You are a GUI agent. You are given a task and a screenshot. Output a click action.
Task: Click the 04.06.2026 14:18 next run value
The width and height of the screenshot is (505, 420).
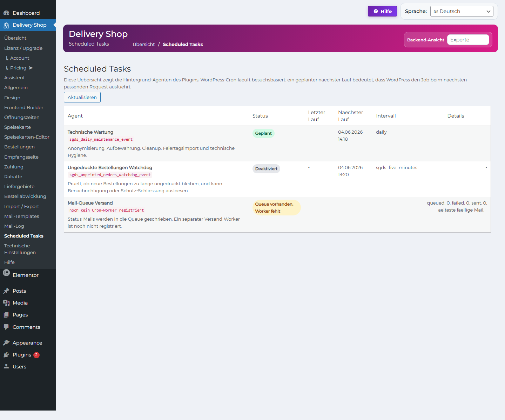point(350,135)
